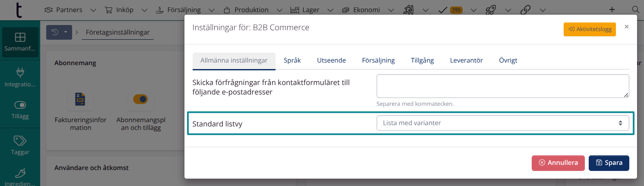The height and width of the screenshot is (186, 644).
Task: Open Faktureringsinformation tile
Action: click(81, 111)
